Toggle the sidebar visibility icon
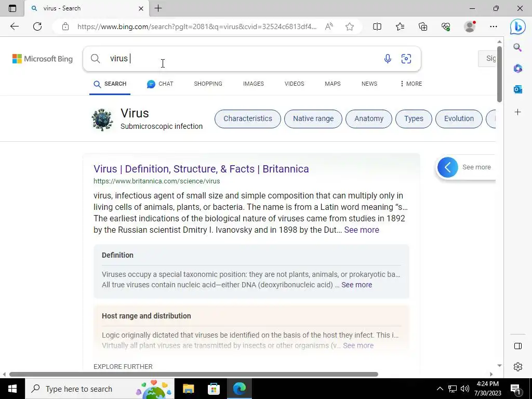532x399 pixels. (518, 346)
